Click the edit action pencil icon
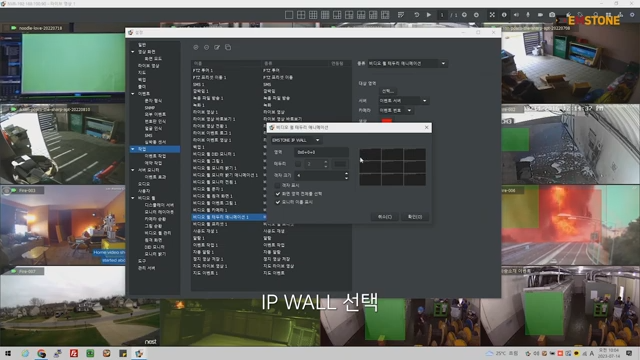 pyautogui.click(x=217, y=47)
